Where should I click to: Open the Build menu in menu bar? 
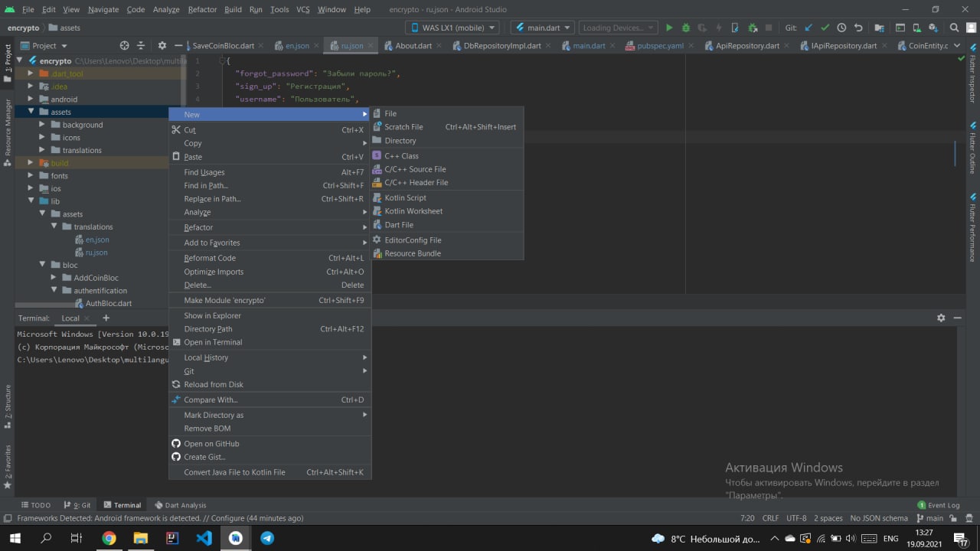point(233,9)
